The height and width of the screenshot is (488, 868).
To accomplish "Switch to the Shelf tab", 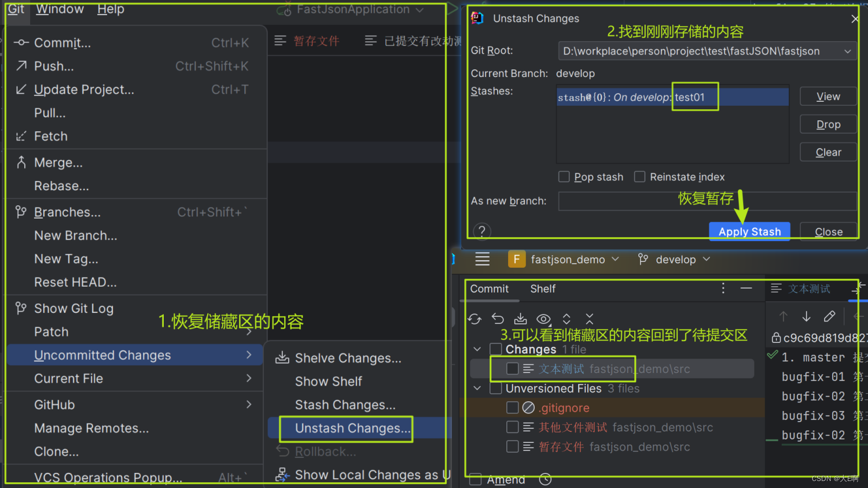I will point(543,289).
